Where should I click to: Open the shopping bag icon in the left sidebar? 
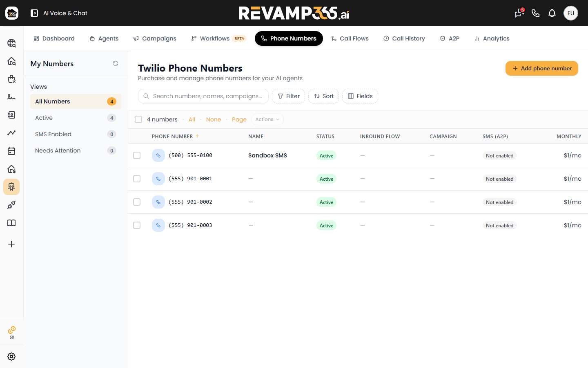coord(11,79)
